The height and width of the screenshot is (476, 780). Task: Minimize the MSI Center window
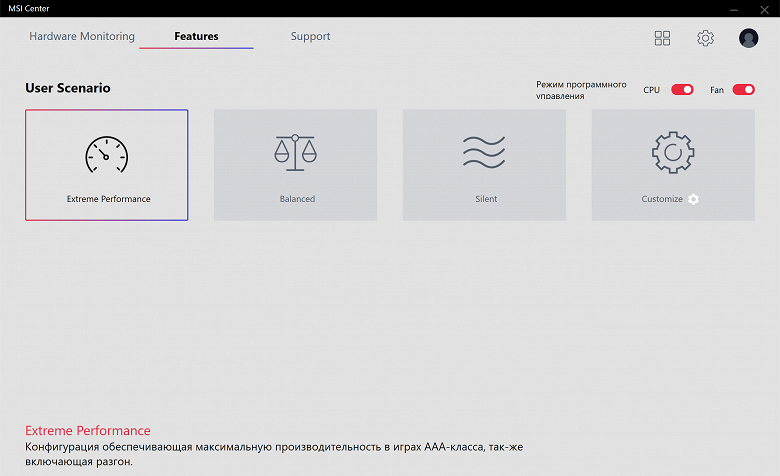coord(734,9)
